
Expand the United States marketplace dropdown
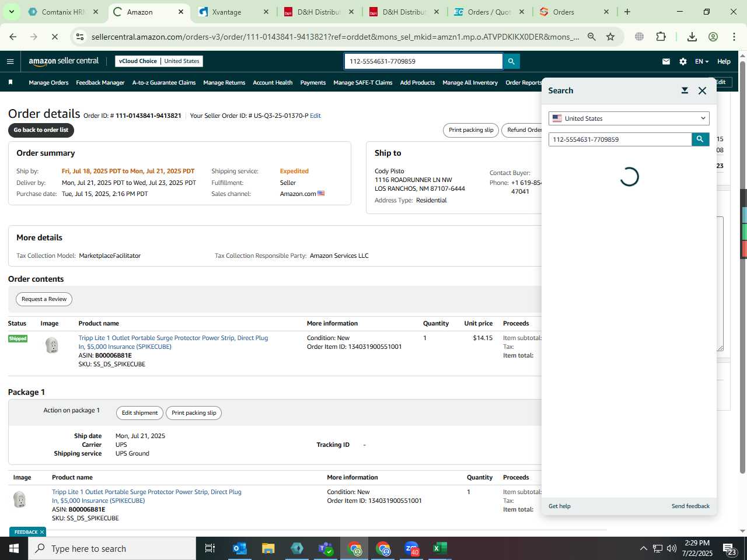629,118
